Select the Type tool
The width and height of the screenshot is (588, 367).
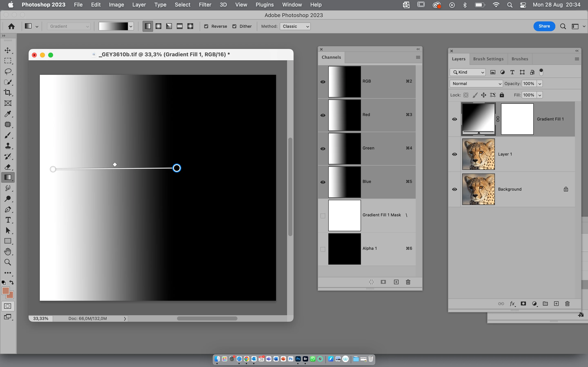click(8, 220)
